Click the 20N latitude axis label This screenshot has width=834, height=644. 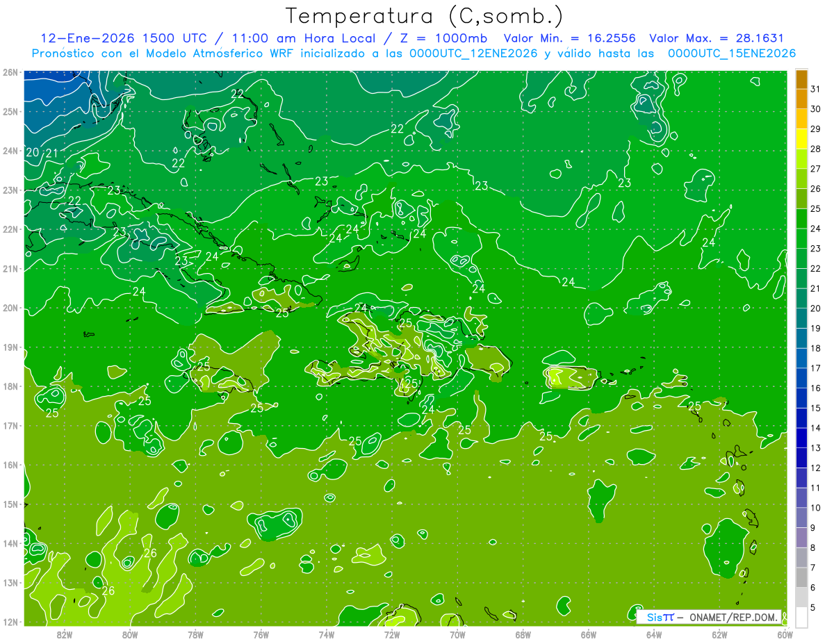[x=10, y=308]
